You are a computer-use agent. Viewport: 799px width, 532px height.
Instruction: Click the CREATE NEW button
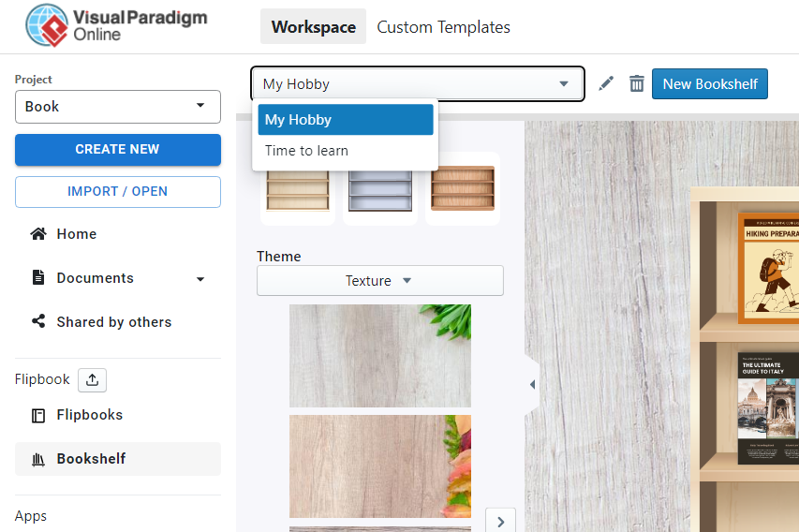pyautogui.click(x=118, y=149)
